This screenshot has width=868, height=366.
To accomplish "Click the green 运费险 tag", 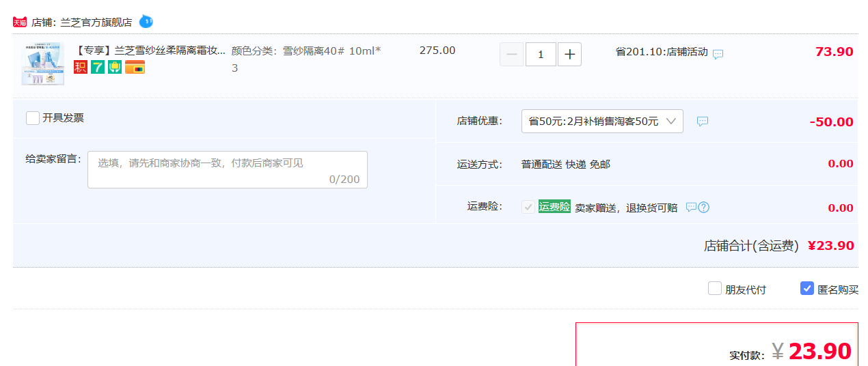I will (554, 207).
